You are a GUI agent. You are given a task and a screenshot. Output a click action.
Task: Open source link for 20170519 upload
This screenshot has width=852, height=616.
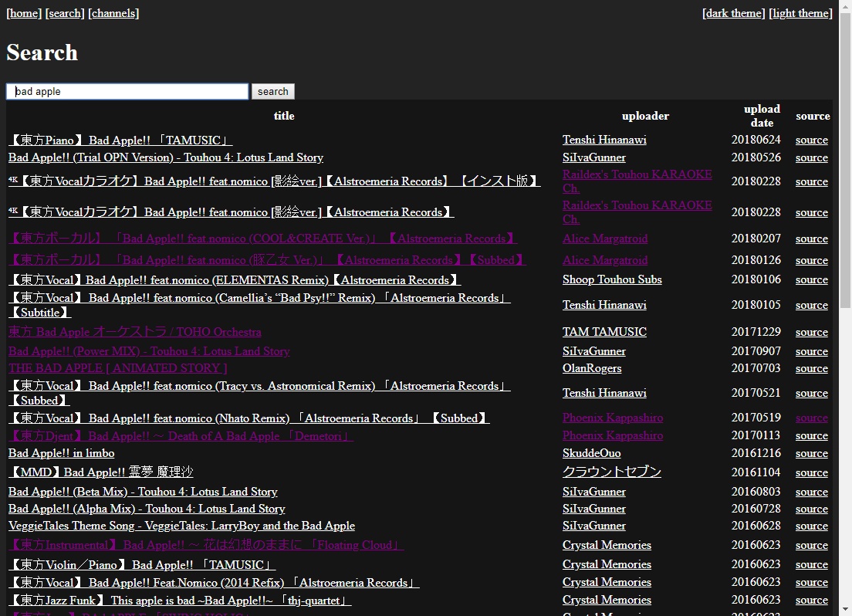tap(812, 418)
